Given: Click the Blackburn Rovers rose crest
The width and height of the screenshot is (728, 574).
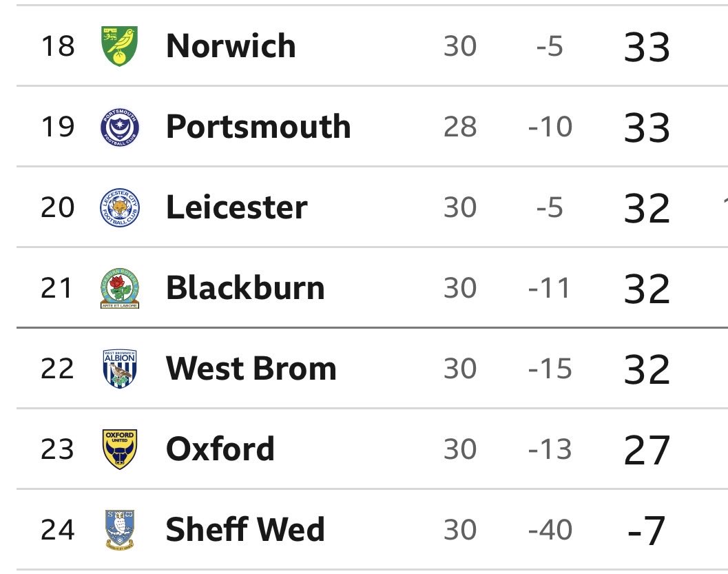Looking at the screenshot, I should (x=119, y=288).
